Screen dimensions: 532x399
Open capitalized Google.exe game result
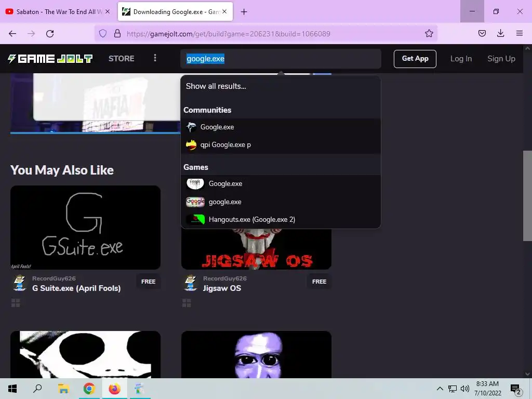281,183
